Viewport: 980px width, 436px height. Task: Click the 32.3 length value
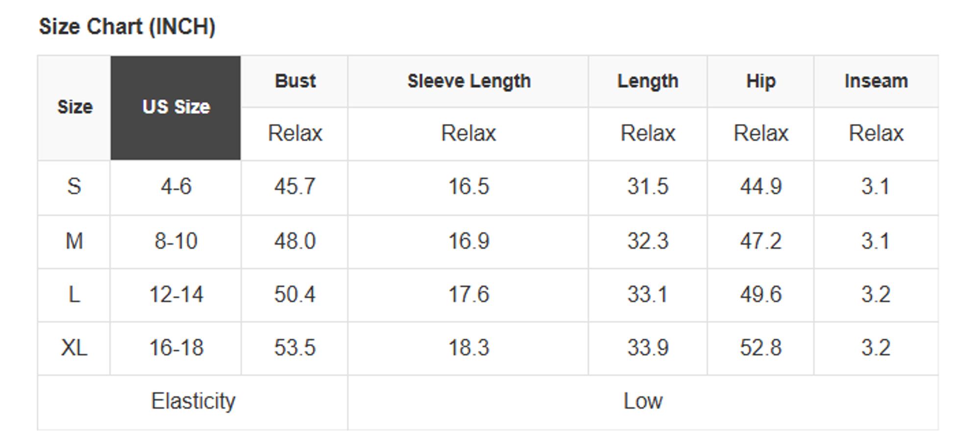(x=647, y=241)
